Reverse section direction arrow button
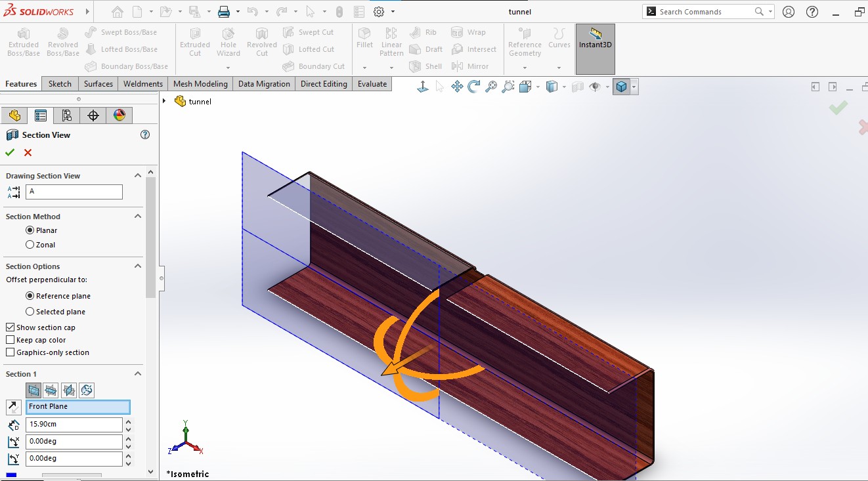Screen dimensions: 868x481 tap(13, 407)
